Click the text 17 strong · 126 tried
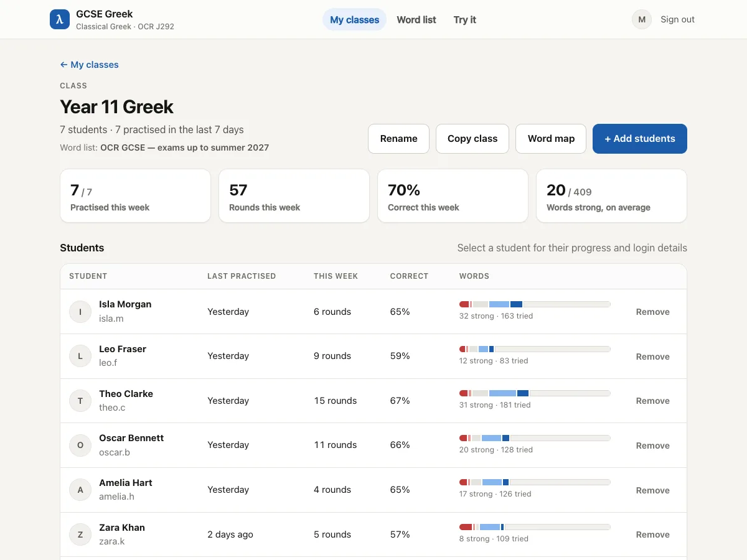This screenshot has height=560, width=747. (x=496, y=494)
